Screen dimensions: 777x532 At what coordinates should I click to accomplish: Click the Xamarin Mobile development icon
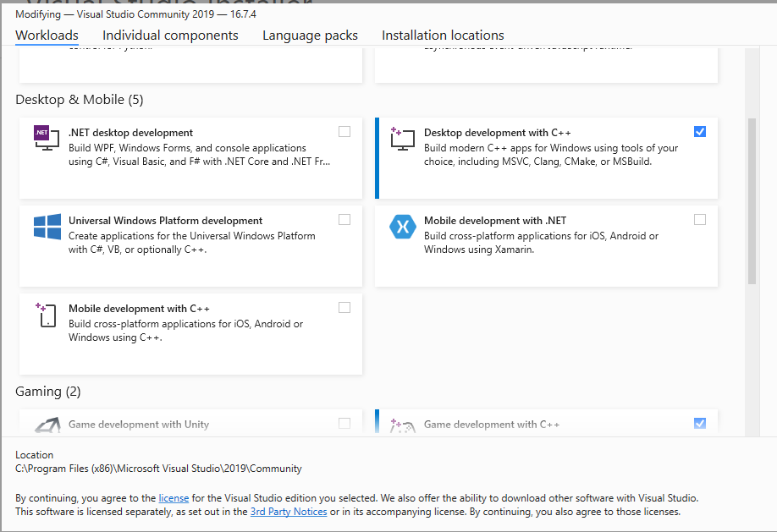(402, 227)
